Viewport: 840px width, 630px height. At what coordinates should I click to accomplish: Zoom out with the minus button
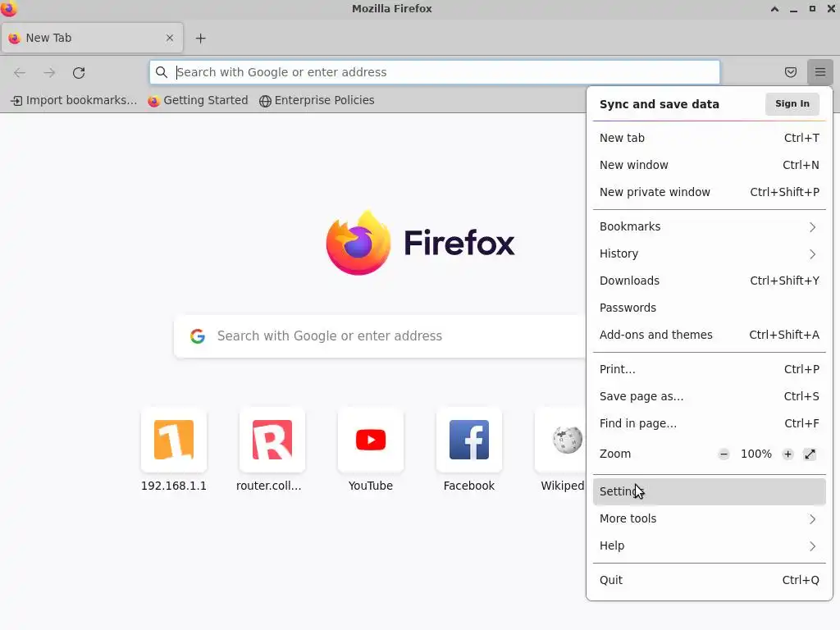pyautogui.click(x=724, y=454)
